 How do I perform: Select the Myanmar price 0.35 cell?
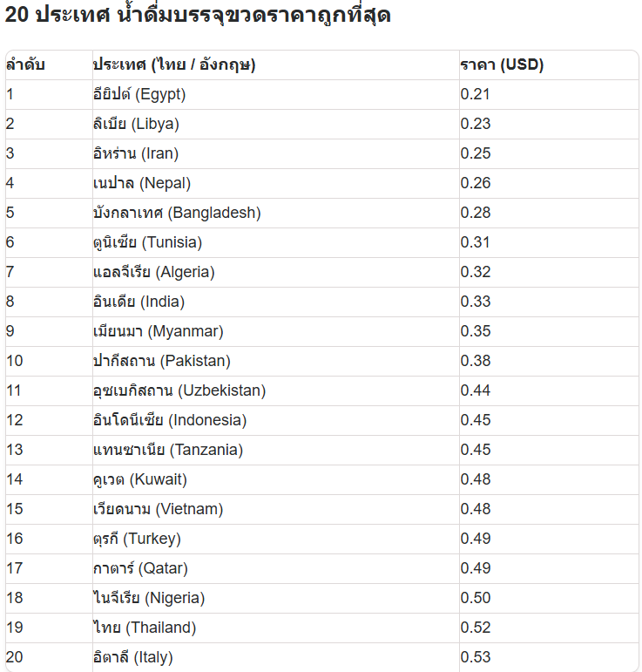[549, 331]
